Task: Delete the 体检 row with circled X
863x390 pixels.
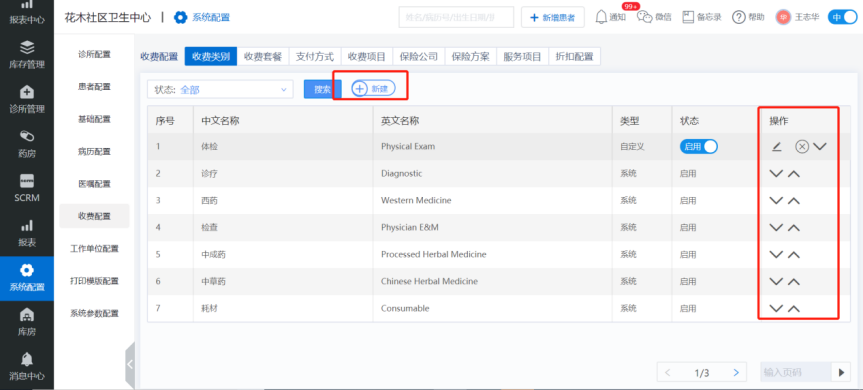Action: point(802,146)
